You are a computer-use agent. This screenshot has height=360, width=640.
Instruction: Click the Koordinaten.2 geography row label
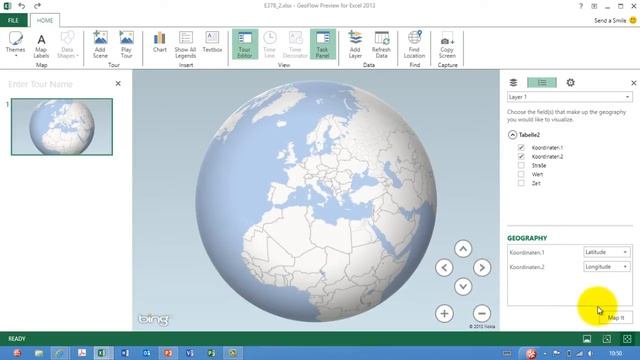pyautogui.click(x=527, y=267)
